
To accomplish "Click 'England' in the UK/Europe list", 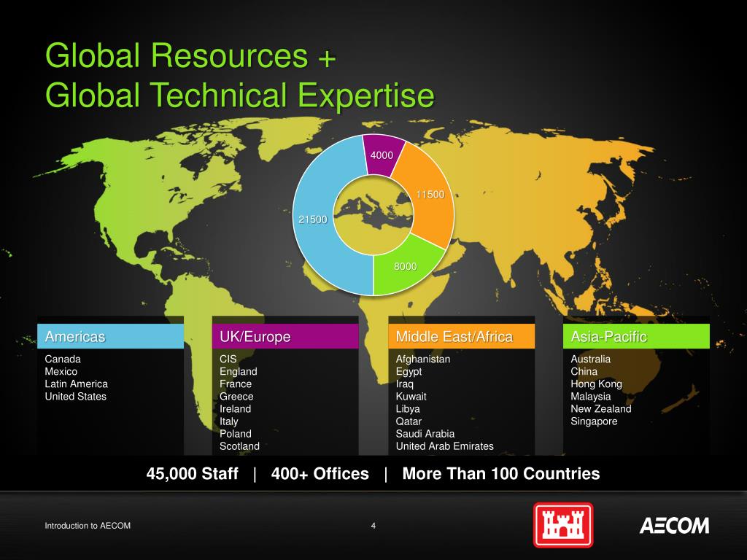I will click(x=239, y=371).
